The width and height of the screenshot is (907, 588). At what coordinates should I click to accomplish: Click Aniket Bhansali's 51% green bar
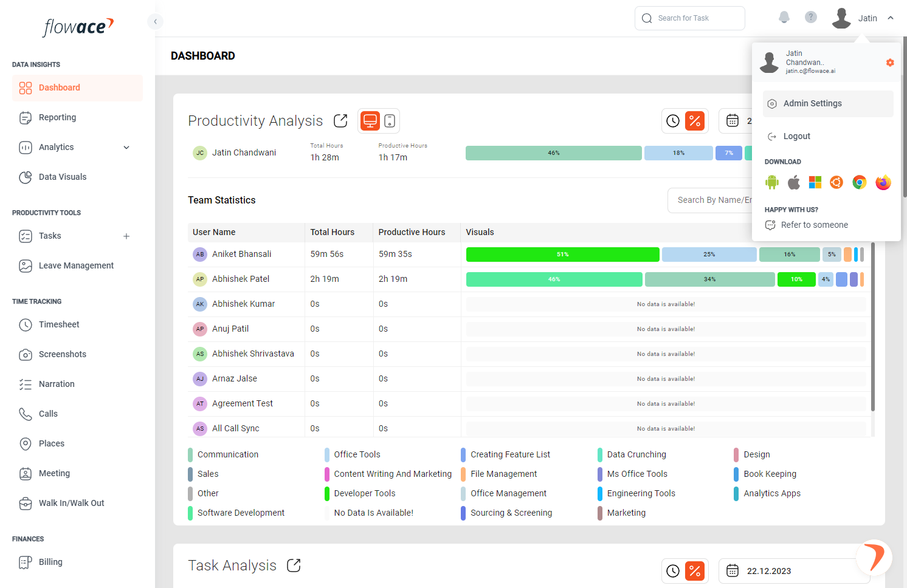point(563,255)
